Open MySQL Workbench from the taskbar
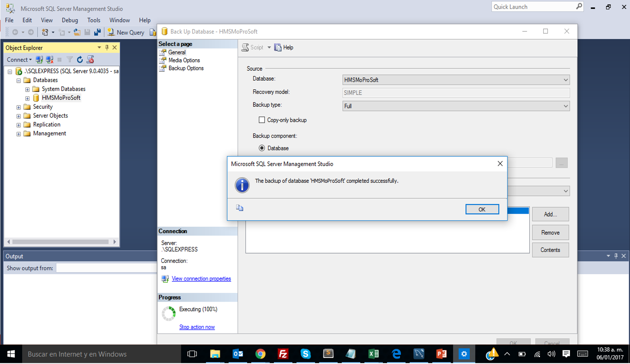 tap(419, 354)
